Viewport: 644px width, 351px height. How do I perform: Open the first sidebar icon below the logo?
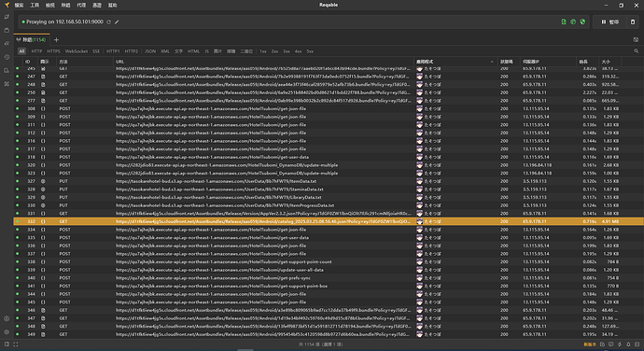(x=7, y=17)
